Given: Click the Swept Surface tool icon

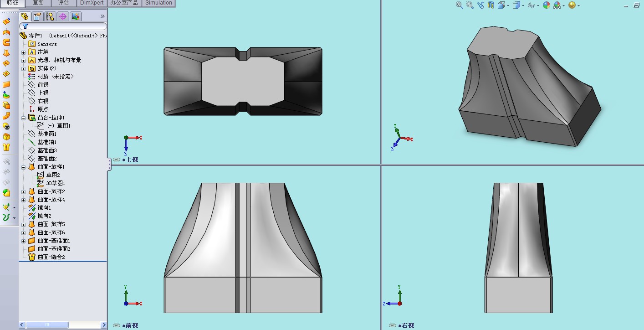Looking at the screenshot, I should [6, 42].
